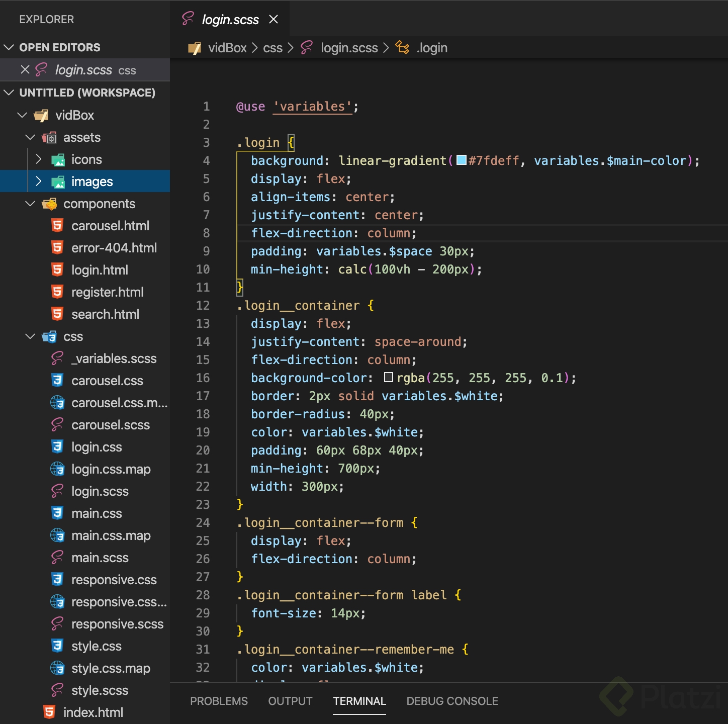728x724 pixels.
Task: Click the css folder icon
Action: tap(49, 337)
